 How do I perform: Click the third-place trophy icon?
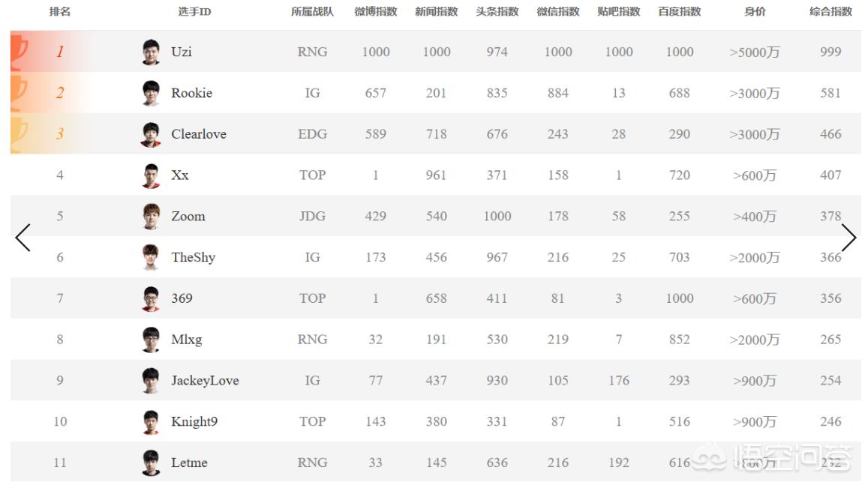point(19,134)
